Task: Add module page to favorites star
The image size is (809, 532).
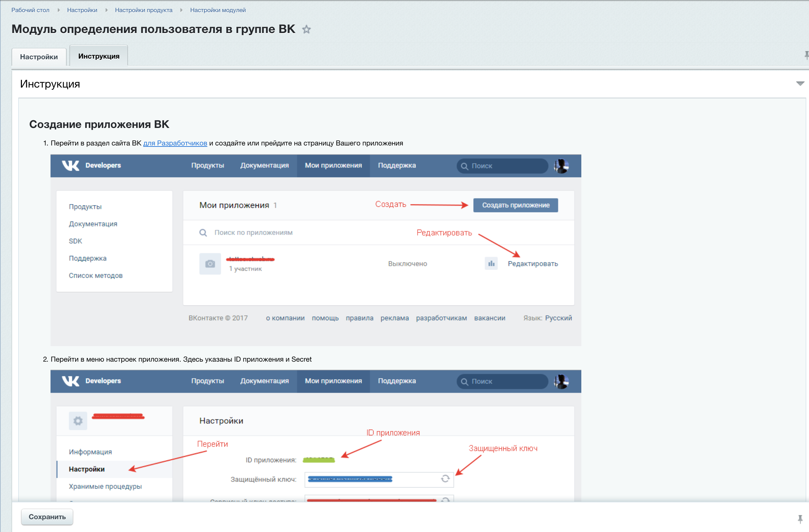Action: 306,29
